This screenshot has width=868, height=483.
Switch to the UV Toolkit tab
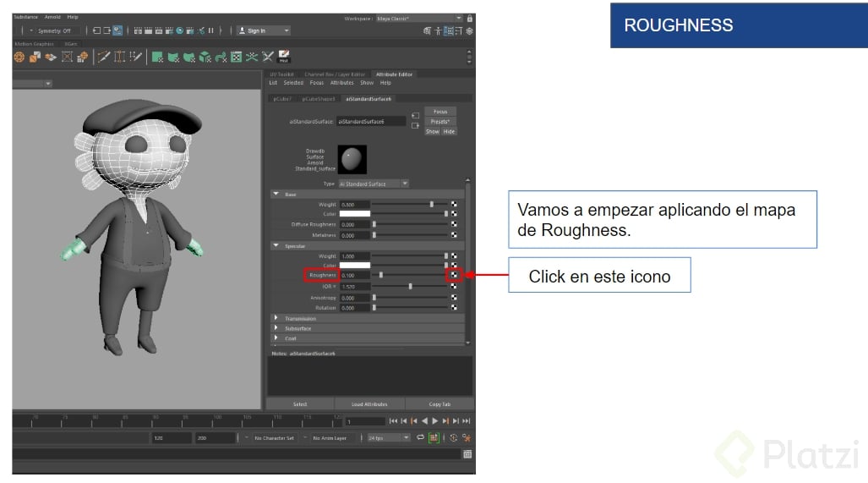point(281,74)
